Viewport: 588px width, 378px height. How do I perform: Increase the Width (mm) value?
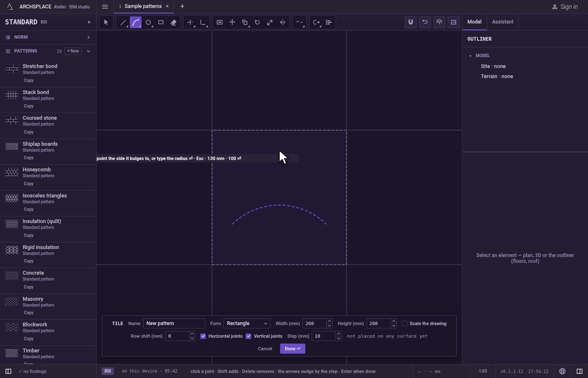tap(329, 321)
